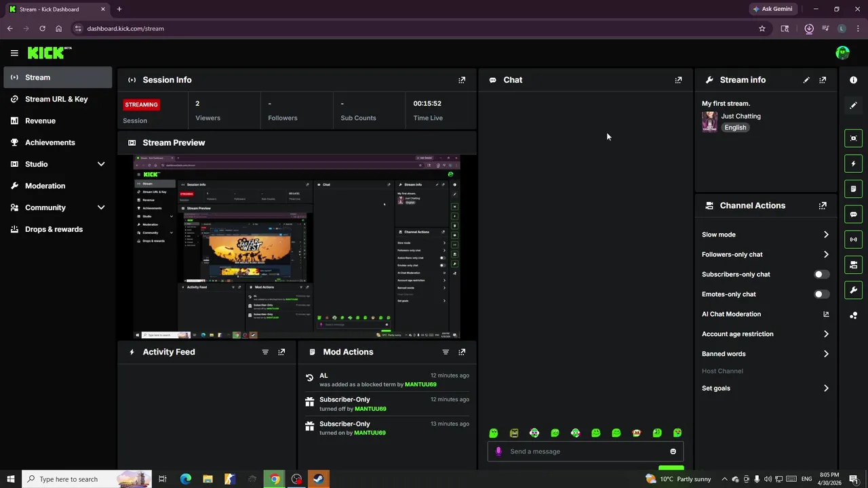Click the Ask Gemini button
The height and width of the screenshot is (488, 868).
click(x=772, y=9)
